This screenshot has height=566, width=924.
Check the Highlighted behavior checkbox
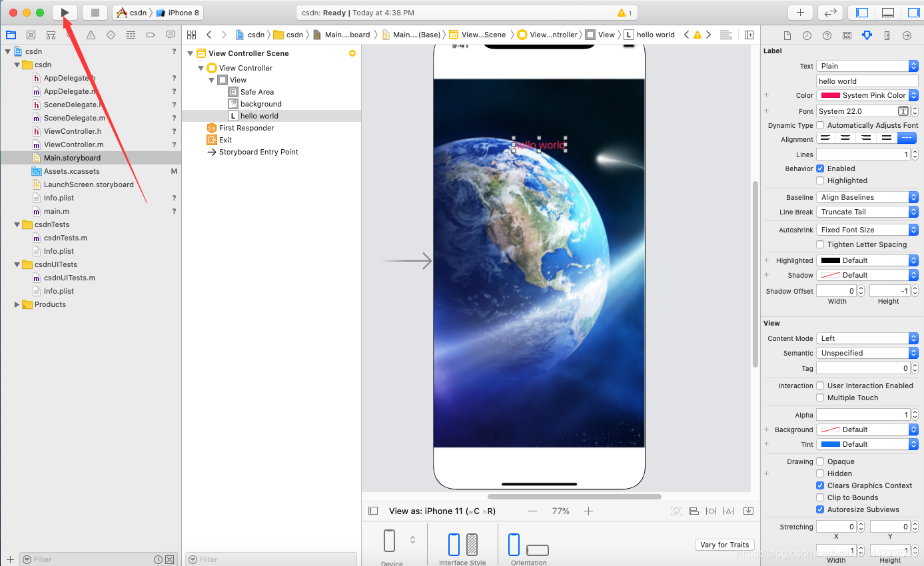[820, 180]
